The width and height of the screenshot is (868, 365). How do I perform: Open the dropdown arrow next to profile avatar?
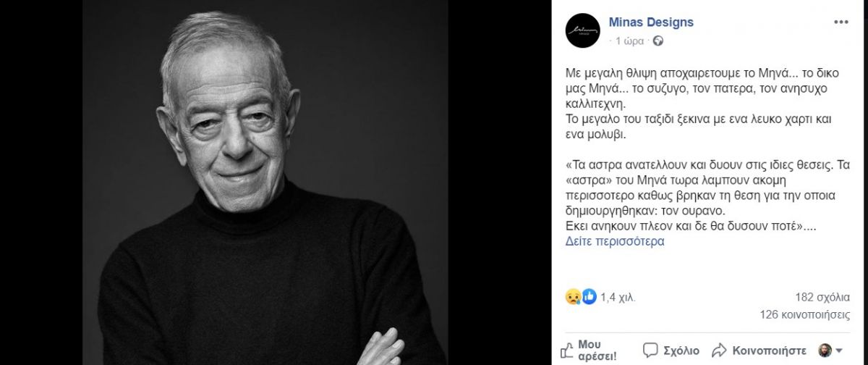838,351
